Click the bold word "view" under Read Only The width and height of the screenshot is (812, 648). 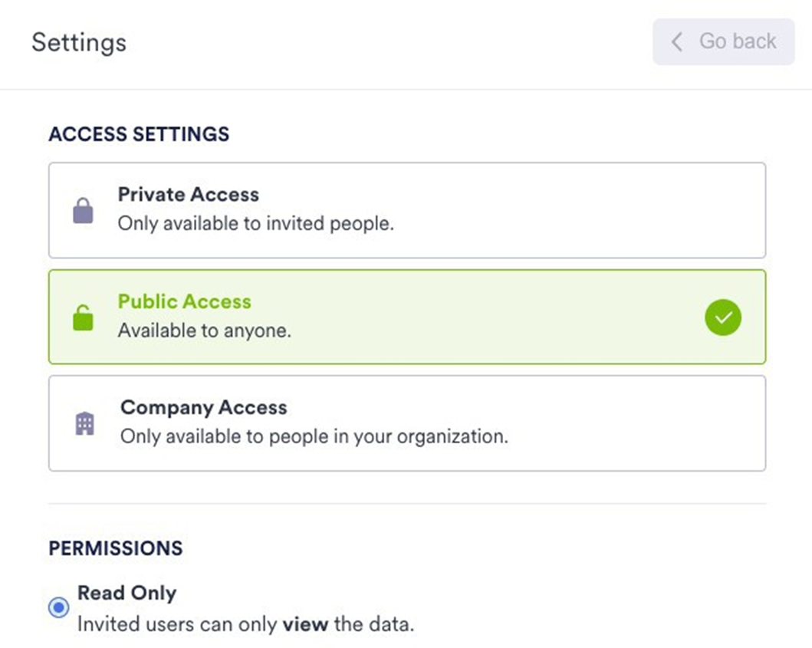tap(304, 624)
